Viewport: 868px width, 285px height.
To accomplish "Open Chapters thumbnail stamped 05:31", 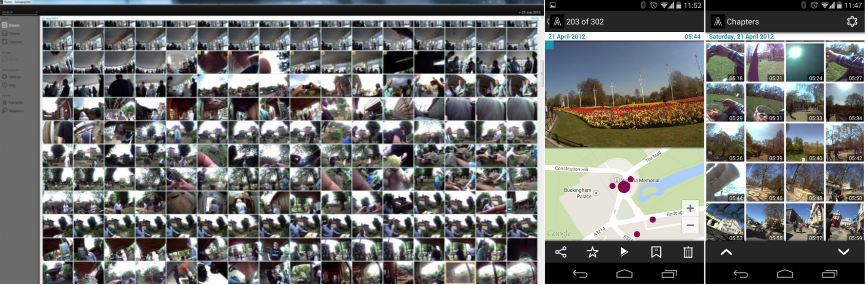I will (765, 102).
